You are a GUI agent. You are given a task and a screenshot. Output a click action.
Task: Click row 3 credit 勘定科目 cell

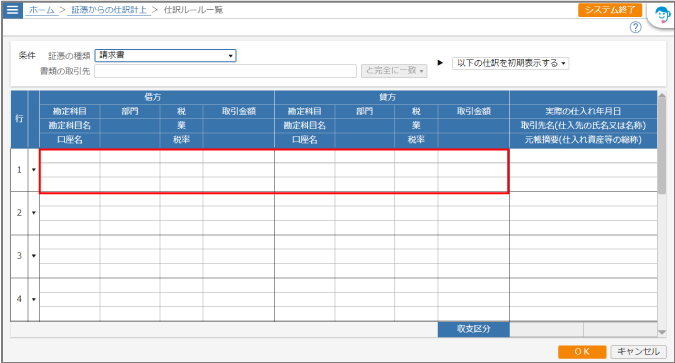click(x=305, y=242)
